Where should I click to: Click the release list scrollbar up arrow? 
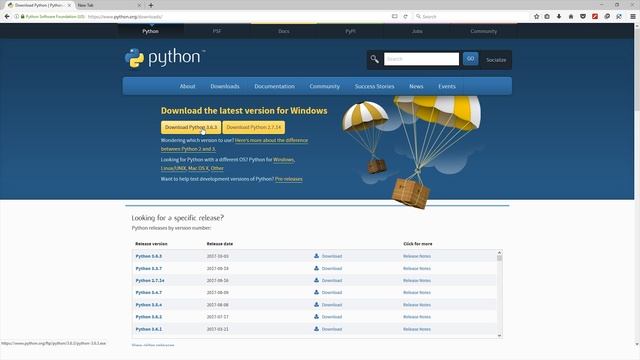(499, 253)
